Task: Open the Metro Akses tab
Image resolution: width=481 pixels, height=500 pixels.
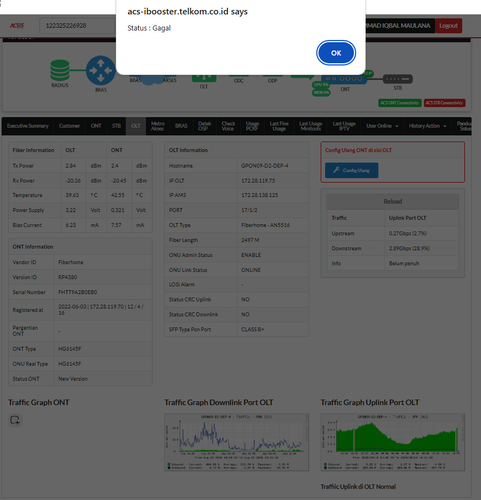Action: pyautogui.click(x=158, y=126)
